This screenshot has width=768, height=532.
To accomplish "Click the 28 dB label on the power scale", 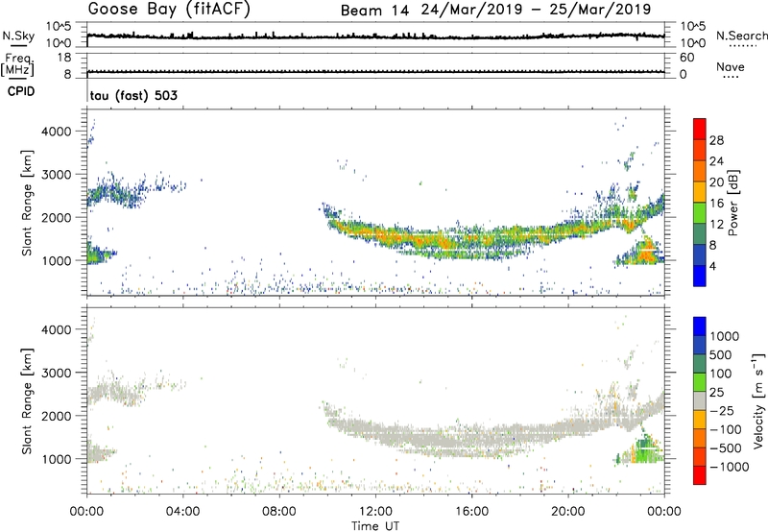I will [x=716, y=140].
